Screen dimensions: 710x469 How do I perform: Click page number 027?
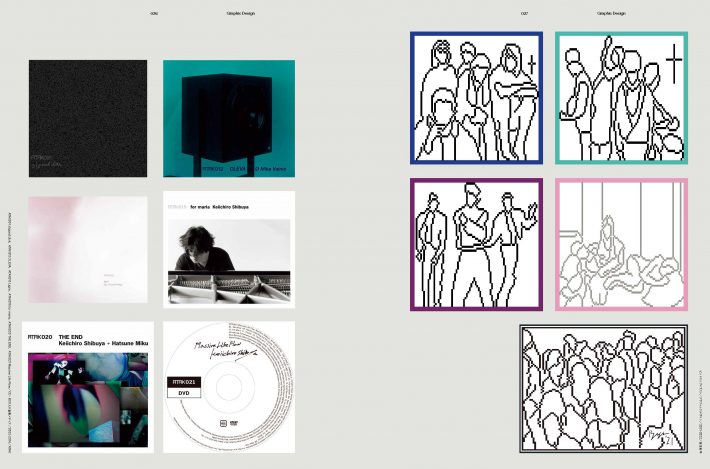pos(524,14)
